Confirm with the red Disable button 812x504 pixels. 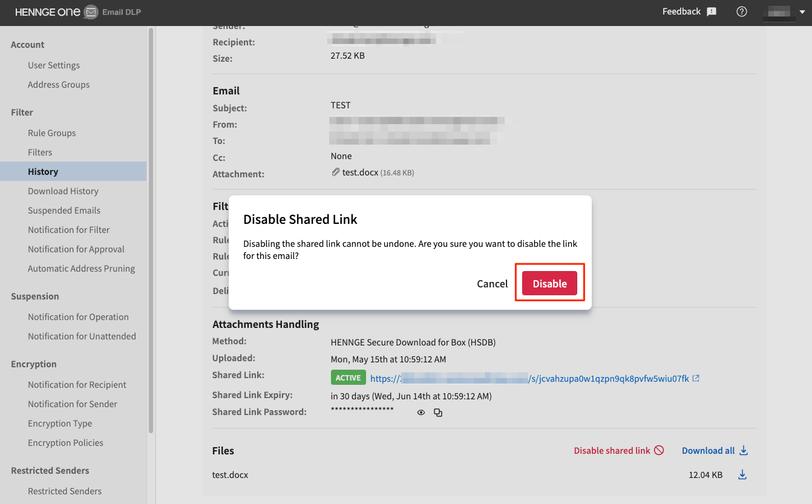[549, 284]
